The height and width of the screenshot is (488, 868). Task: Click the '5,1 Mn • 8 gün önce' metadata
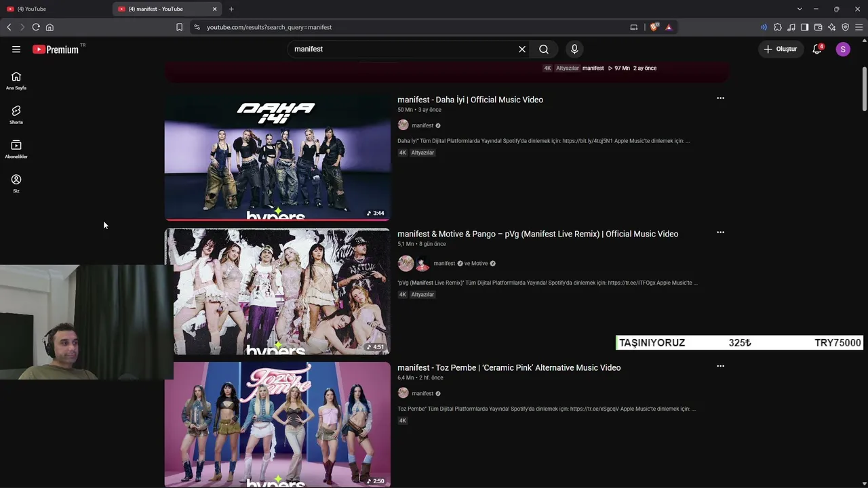pos(422,244)
